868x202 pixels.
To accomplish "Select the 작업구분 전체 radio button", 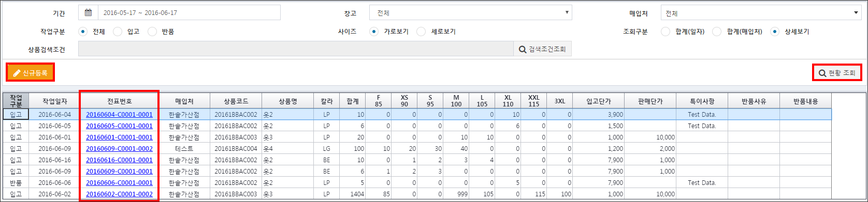I will tap(83, 32).
